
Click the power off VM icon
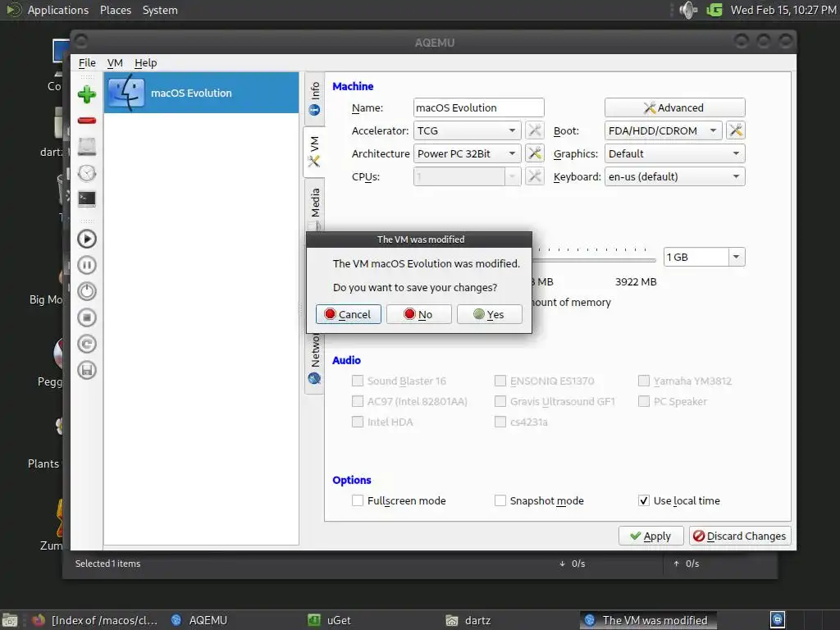click(x=87, y=291)
